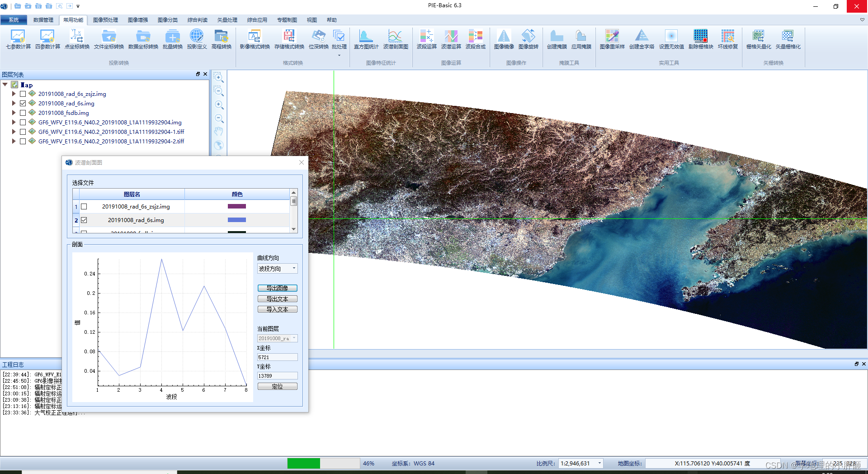Open 应用掩膜 tool
Image resolution: width=868 pixels, height=474 pixels.
coord(581,39)
